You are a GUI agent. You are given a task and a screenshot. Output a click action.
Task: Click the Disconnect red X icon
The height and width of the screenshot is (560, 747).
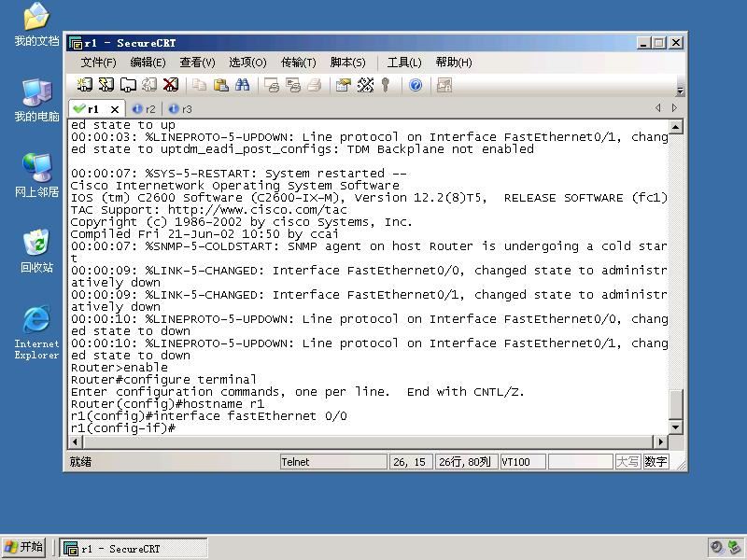click(171, 85)
